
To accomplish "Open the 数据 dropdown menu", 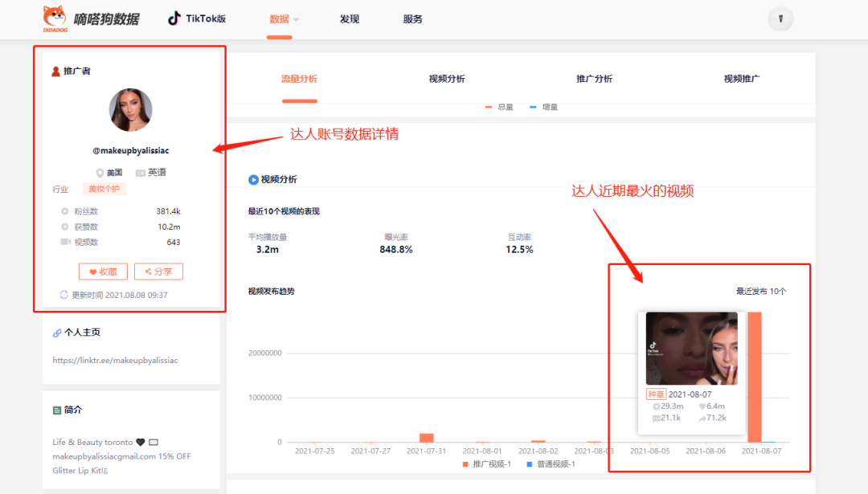I will pos(280,18).
